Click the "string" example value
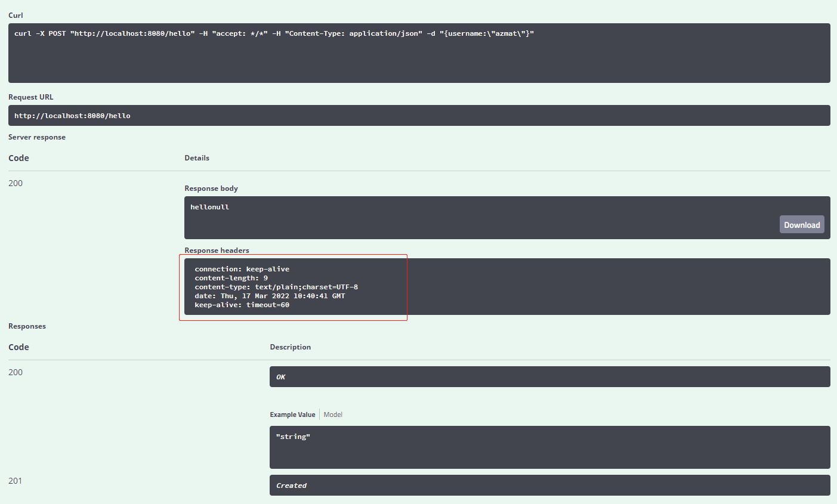The image size is (837, 504). point(293,437)
